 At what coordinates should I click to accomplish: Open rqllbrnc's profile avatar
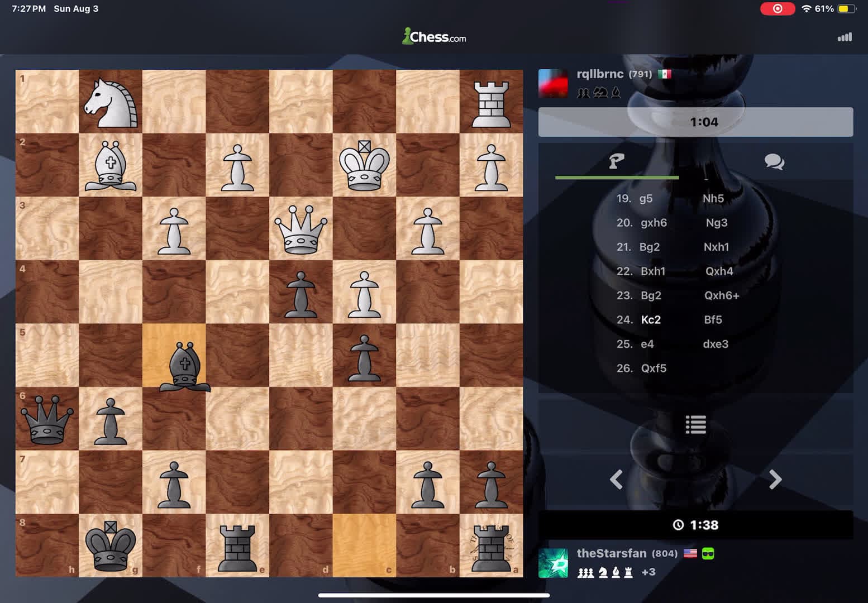[553, 83]
